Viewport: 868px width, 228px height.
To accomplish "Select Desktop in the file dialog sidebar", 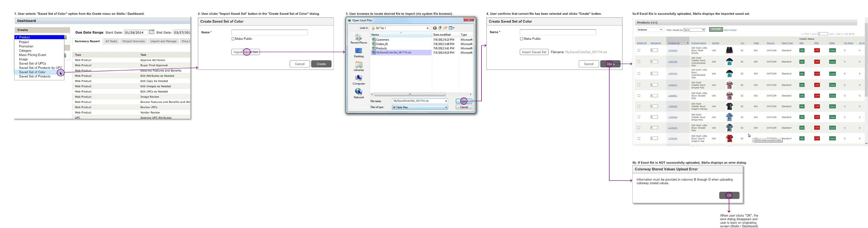I will click(359, 53).
